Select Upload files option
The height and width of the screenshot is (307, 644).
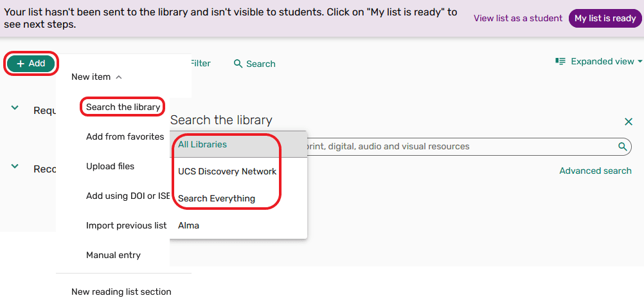point(110,166)
